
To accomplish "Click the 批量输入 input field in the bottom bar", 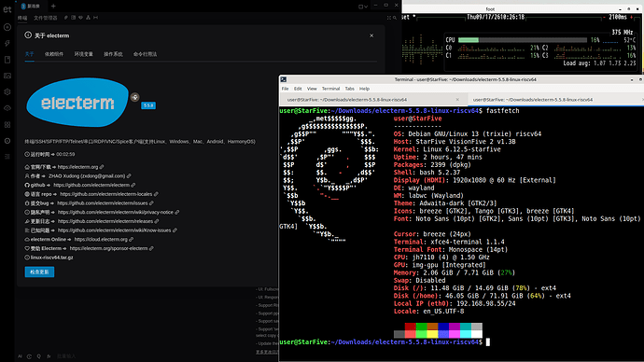I will coord(66,356).
